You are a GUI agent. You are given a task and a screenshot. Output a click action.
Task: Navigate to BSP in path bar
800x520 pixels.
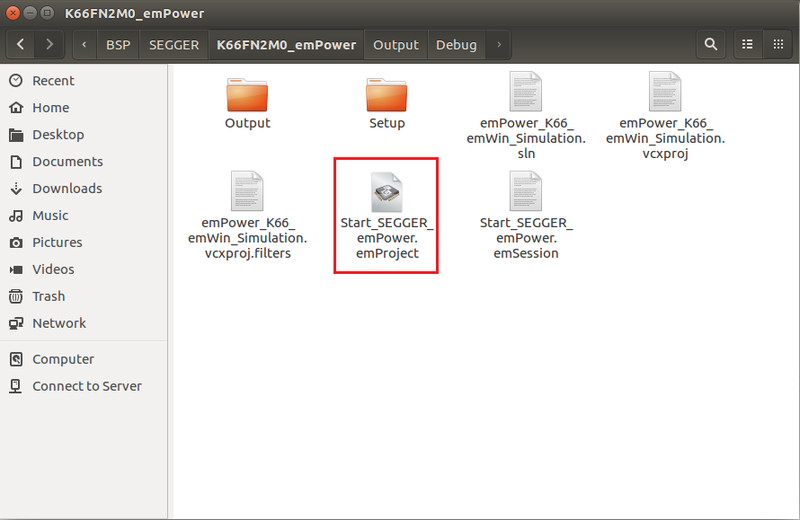[118, 45]
